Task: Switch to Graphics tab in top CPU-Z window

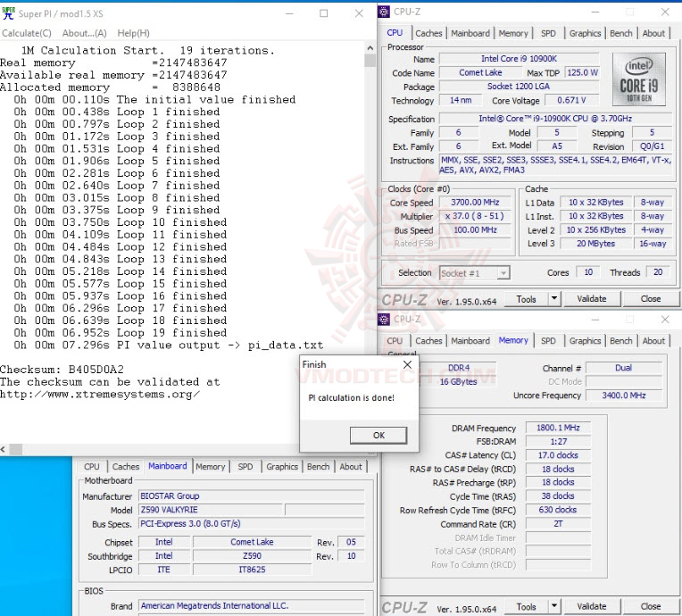Action: (x=585, y=33)
